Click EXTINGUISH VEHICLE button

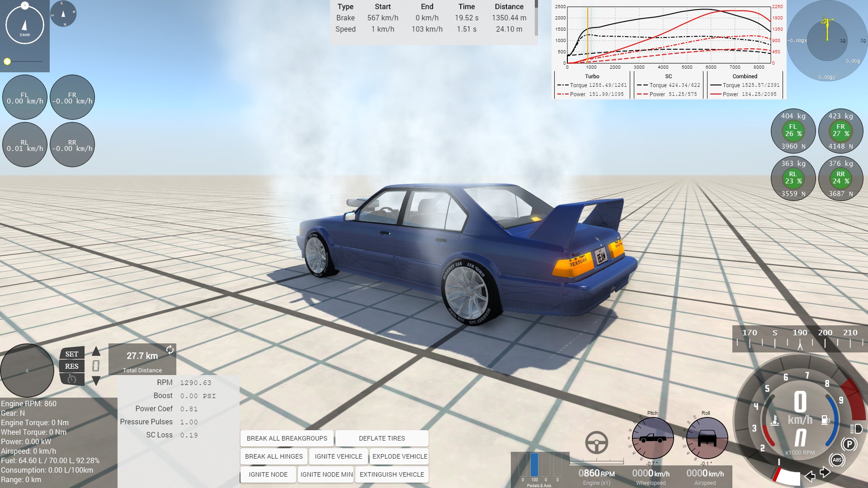[392, 474]
